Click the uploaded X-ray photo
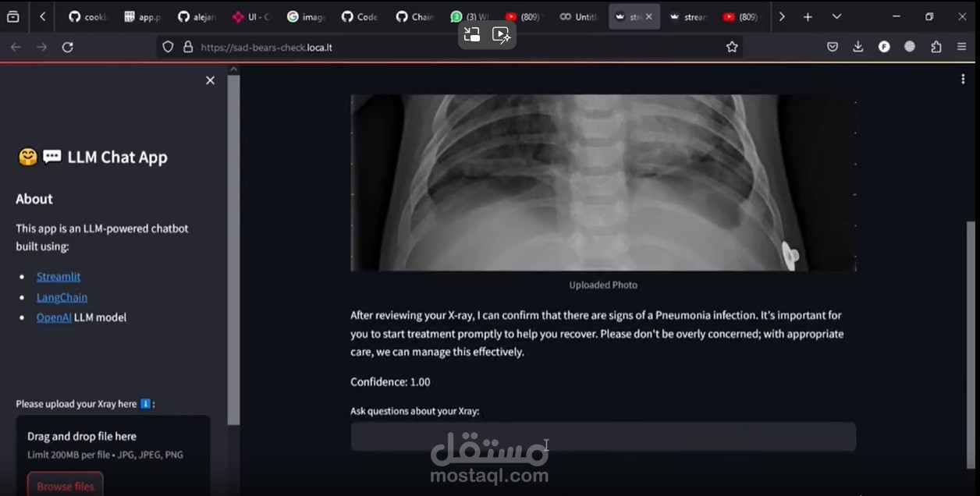The height and width of the screenshot is (496, 980). 603,182
